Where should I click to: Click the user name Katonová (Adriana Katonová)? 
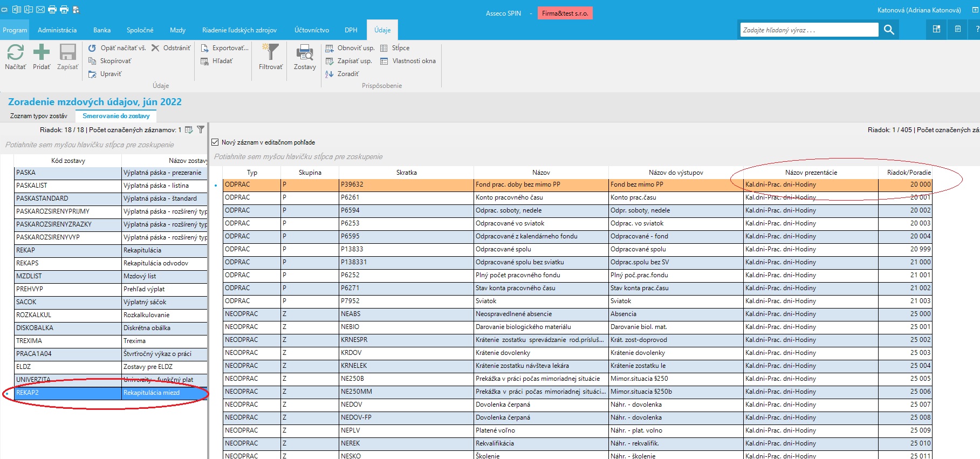coord(919,10)
